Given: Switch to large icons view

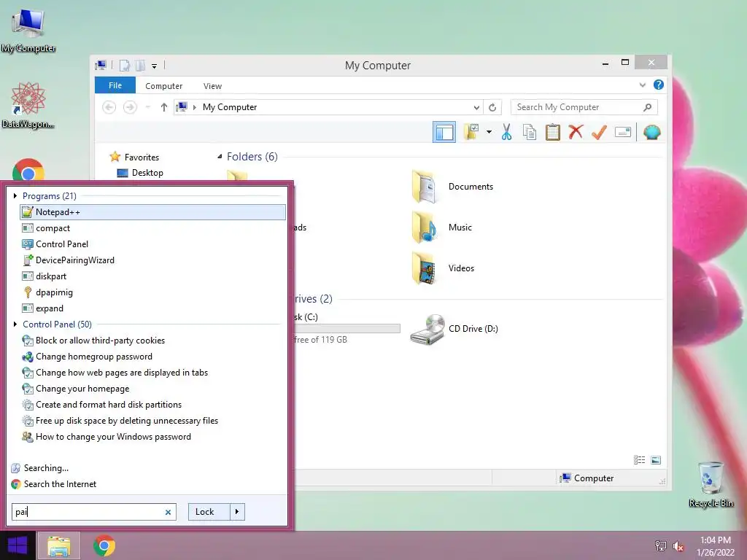Looking at the screenshot, I should coord(656,460).
